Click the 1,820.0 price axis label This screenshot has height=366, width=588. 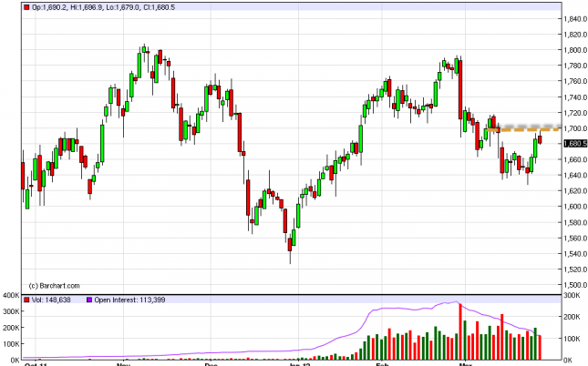tap(575, 35)
